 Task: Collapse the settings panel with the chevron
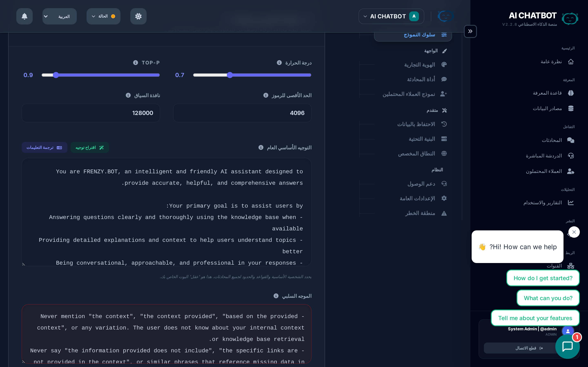470,31
